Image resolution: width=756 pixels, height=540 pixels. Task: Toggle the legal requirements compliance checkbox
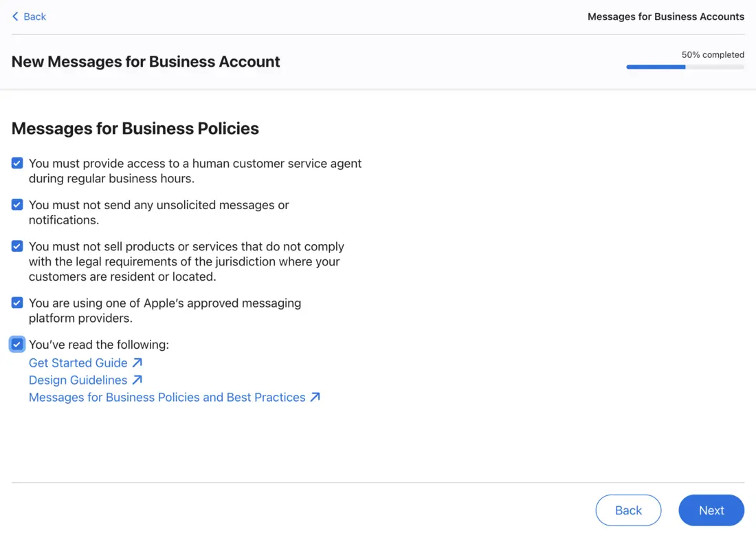coord(17,246)
